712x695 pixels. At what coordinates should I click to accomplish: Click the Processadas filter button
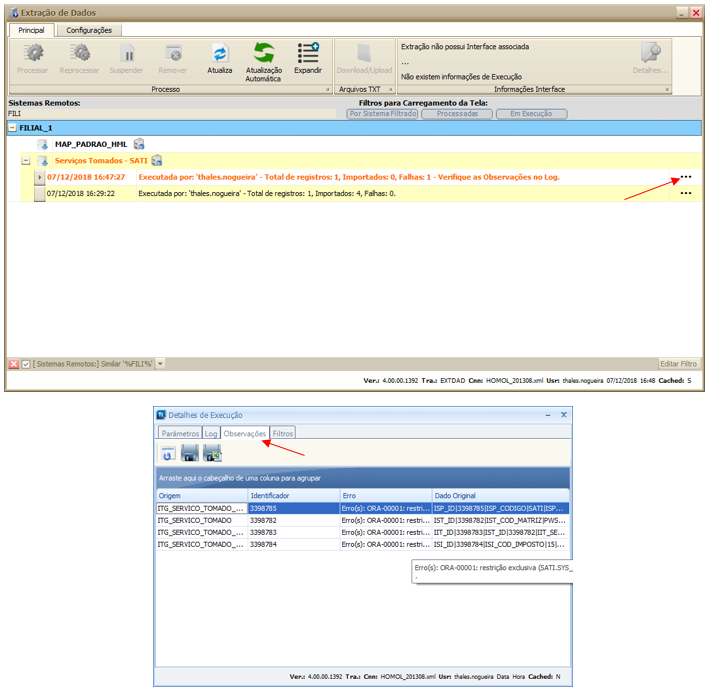click(x=457, y=113)
